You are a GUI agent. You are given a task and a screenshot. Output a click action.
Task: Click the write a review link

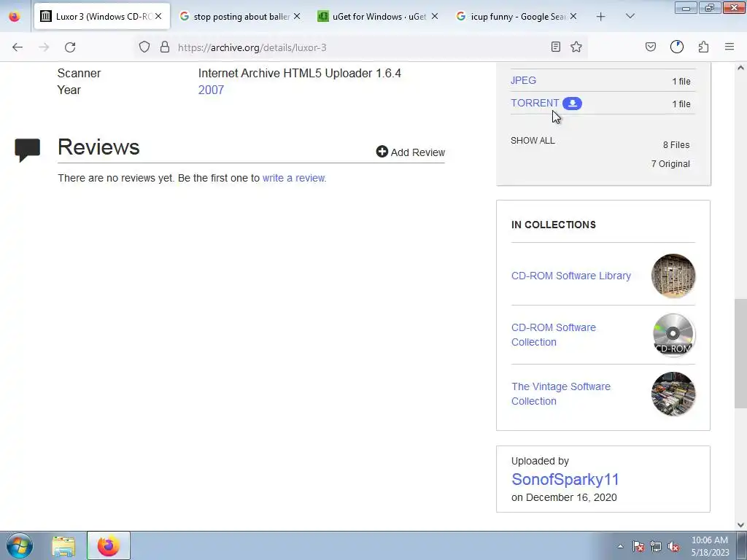[x=294, y=178]
